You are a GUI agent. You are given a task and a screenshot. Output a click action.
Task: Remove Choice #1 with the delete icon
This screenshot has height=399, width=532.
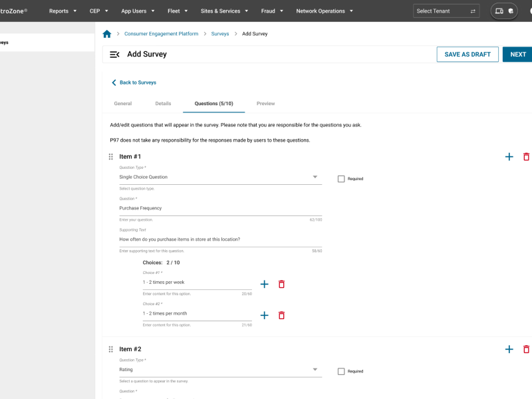click(x=281, y=283)
